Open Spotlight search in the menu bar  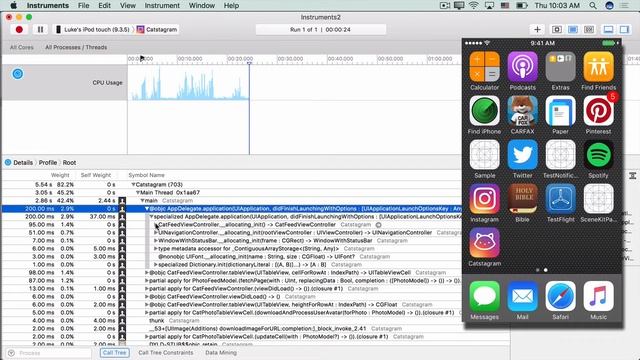(x=593, y=5)
